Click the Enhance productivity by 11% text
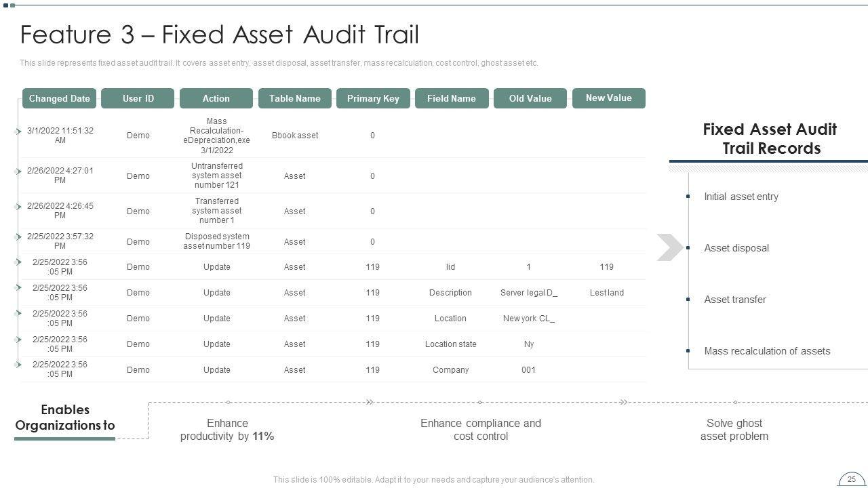868x488 pixels. click(227, 430)
